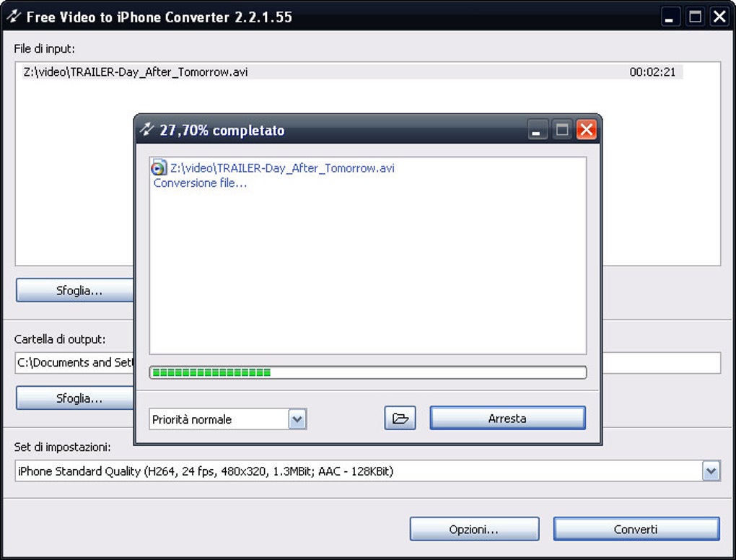The height and width of the screenshot is (560, 736).
Task: Select the TRAILER-Day_After_Tomorrow.avi input row
Action: (352, 72)
